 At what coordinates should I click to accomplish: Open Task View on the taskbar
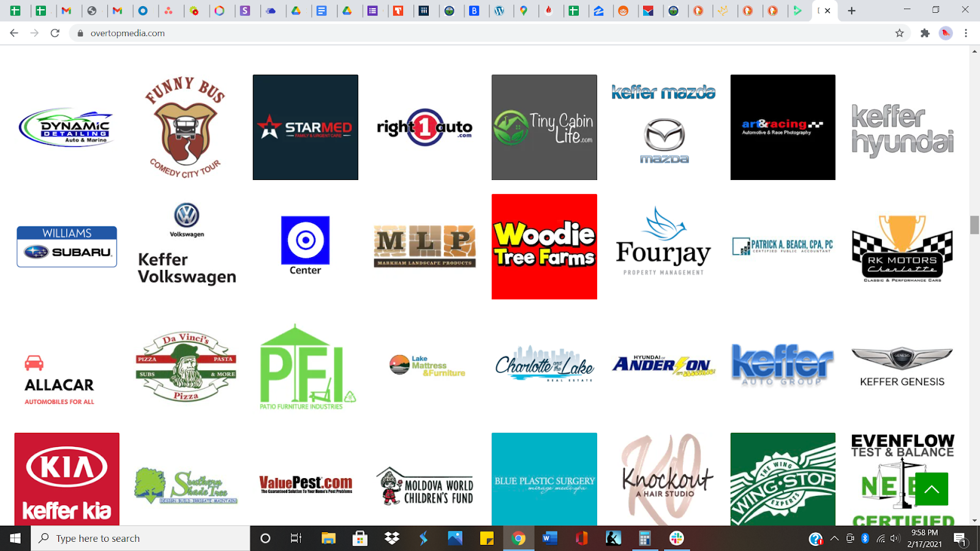point(296,538)
